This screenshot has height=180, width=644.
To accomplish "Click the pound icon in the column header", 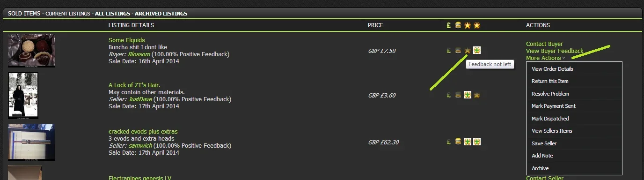I will tap(449, 25).
